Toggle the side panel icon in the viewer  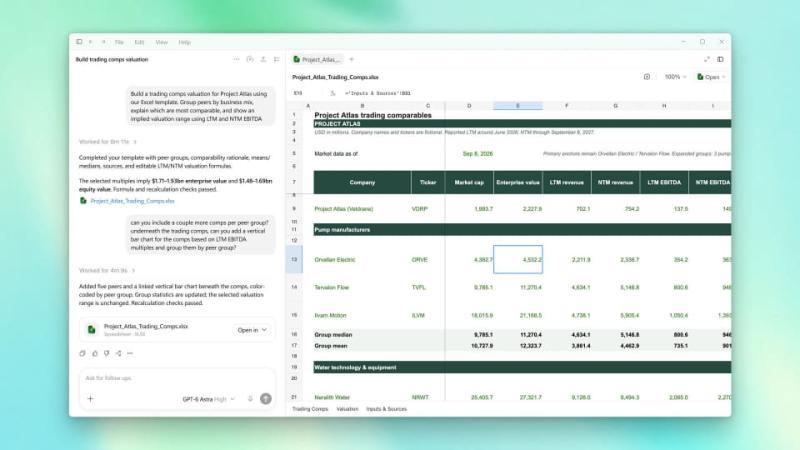pos(720,59)
